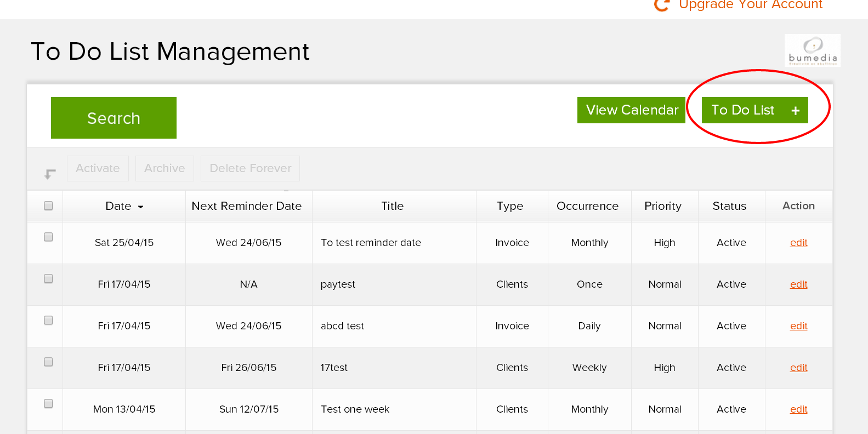This screenshot has width=868, height=434.
Task: Tick the checkbox for 'abcd test' row
Action: point(48,321)
